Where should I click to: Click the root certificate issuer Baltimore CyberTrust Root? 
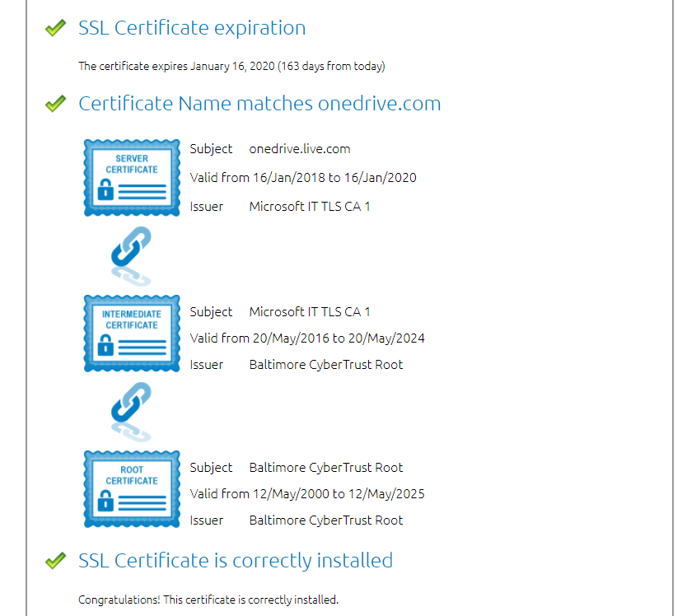tap(326, 520)
